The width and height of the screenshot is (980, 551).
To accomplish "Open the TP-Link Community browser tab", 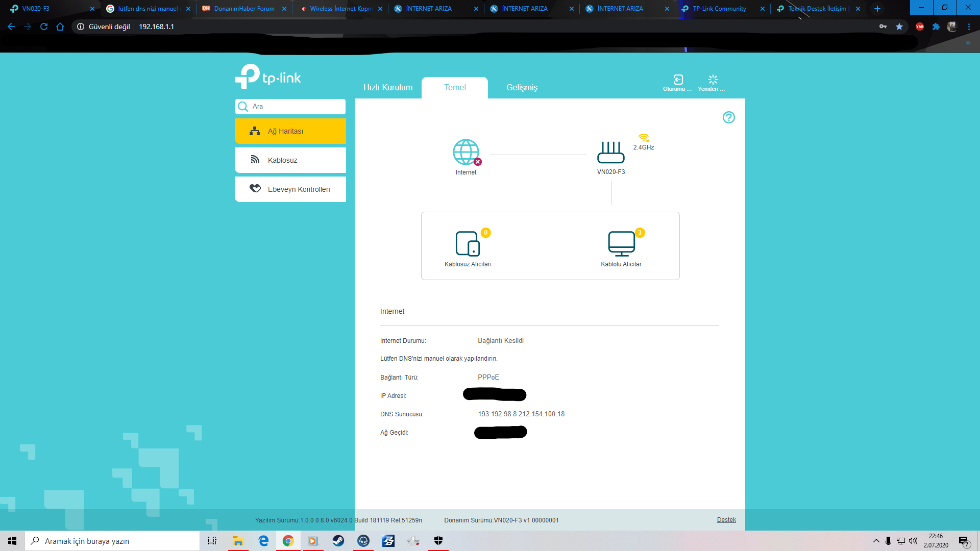I will (x=719, y=9).
